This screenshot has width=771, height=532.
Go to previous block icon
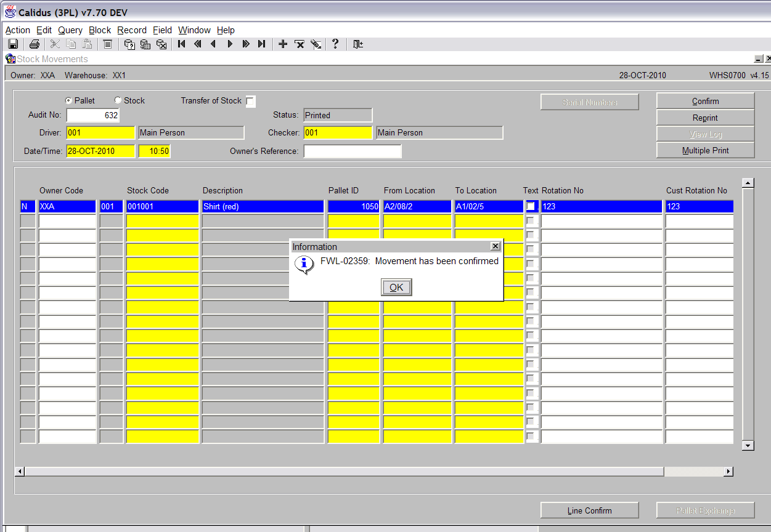198,44
